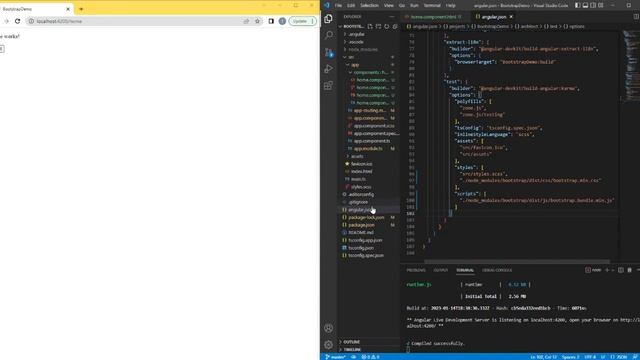The width and height of the screenshot is (640, 360).
Task: Click JSON language mode in status bar
Action: [619, 357]
